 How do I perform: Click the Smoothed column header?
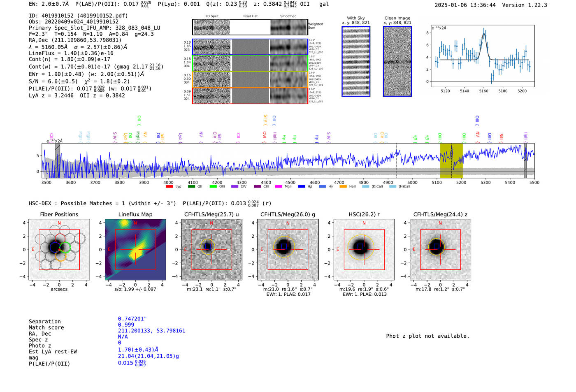pos(288,16)
